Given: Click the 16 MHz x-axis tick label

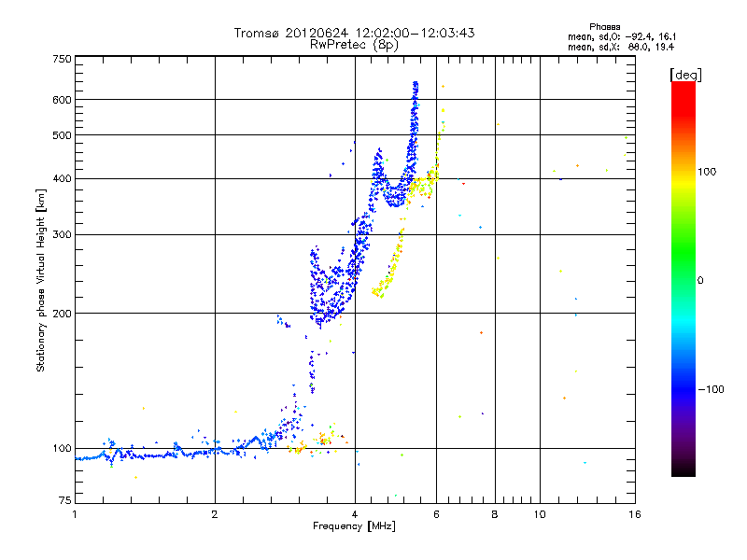Looking at the screenshot, I should pos(633,514).
